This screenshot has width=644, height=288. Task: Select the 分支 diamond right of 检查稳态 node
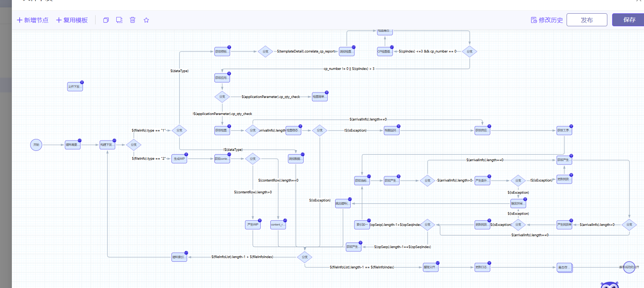(x=320, y=131)
